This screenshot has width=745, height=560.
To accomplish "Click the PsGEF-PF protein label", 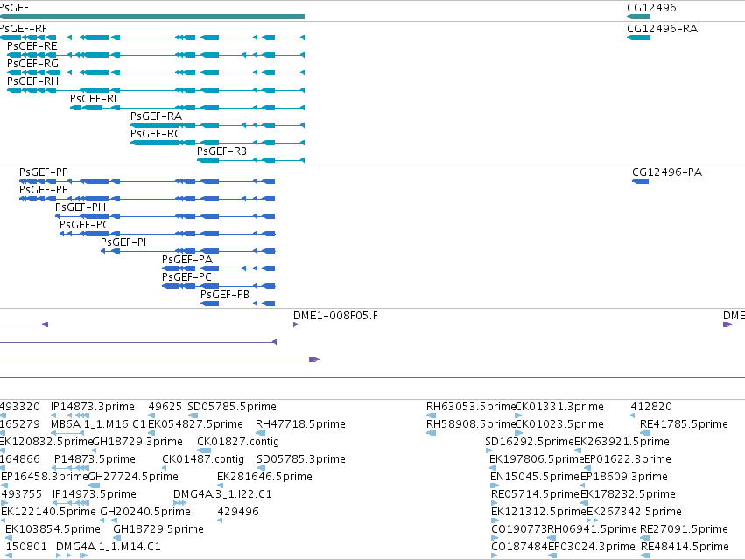I will 43,172.
